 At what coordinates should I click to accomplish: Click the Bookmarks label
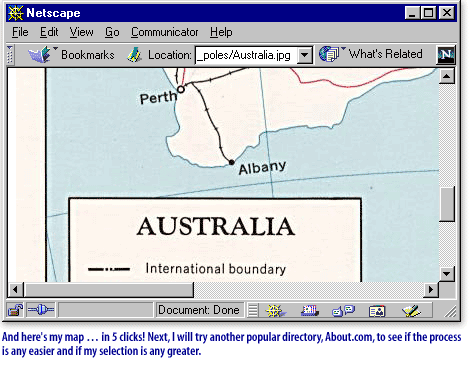point(88,55)
